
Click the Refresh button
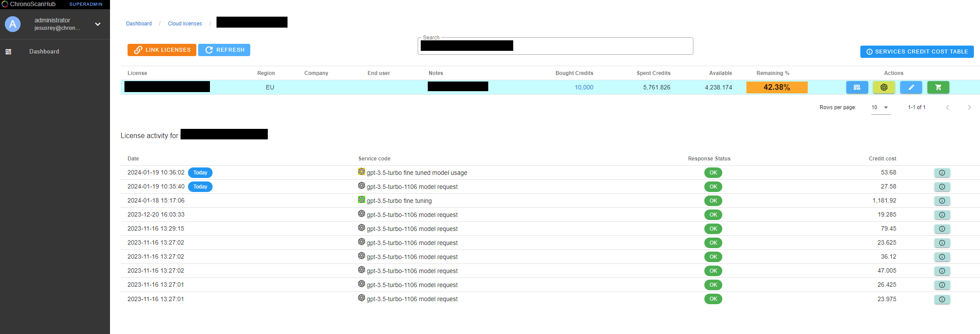pos(224,50)
